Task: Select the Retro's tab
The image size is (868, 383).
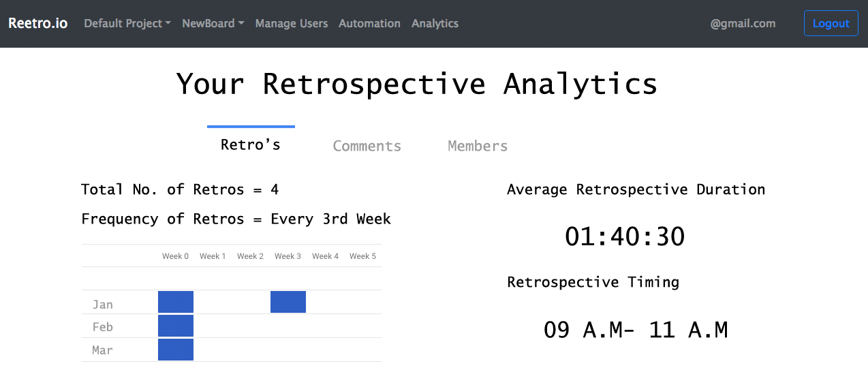Action: 251,144
